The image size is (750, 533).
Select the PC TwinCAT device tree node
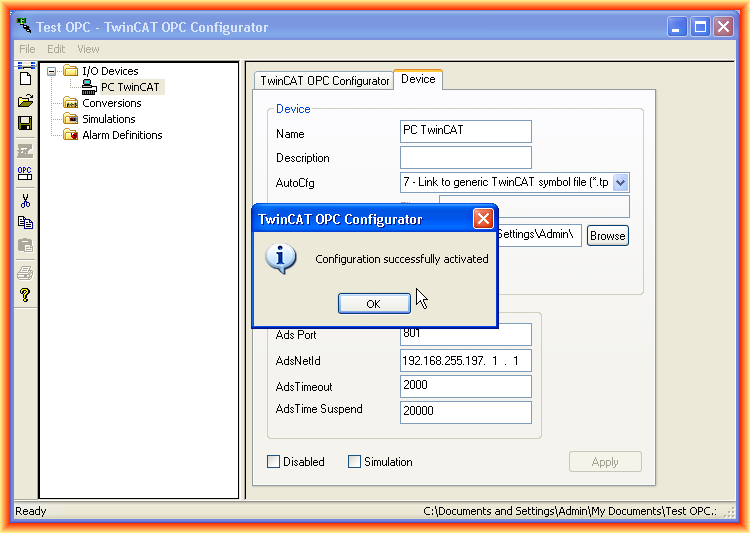tap(129, 87)
